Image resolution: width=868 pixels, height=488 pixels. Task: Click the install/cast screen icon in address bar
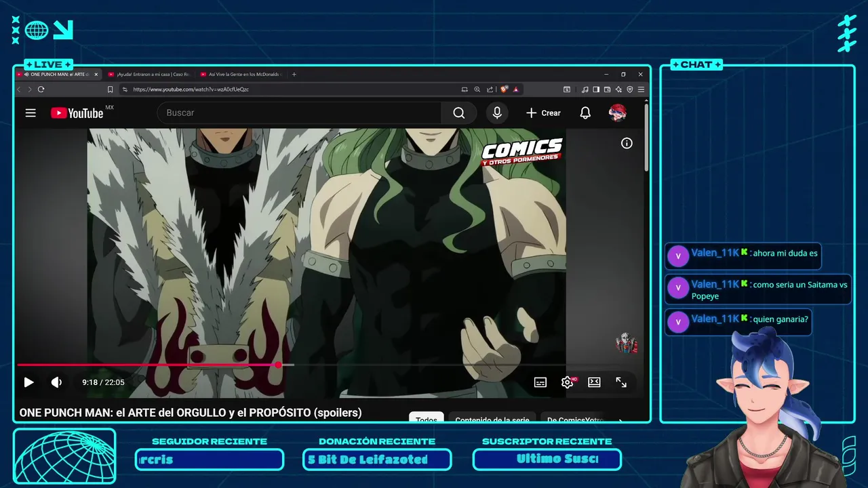click(x=465, y=89)
